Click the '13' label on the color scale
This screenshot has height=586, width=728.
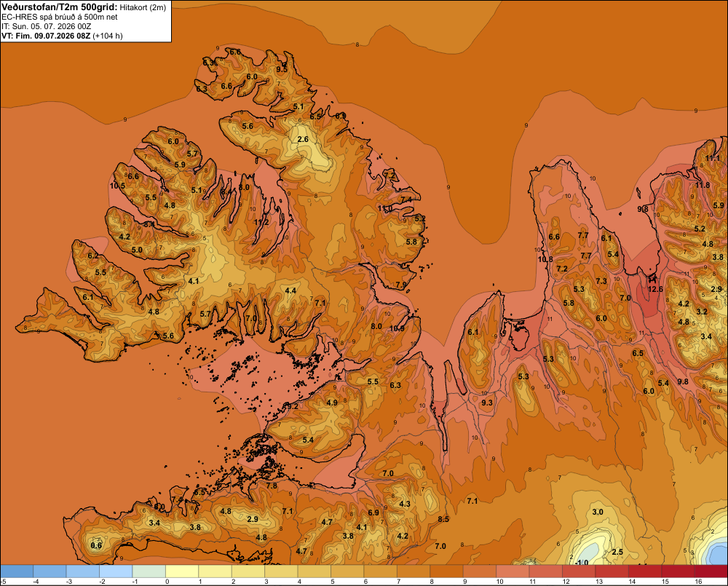[x=599, y=582]
